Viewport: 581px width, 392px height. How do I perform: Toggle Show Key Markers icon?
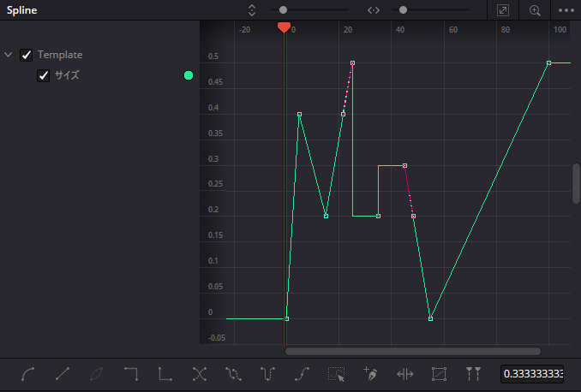[473, 374]
